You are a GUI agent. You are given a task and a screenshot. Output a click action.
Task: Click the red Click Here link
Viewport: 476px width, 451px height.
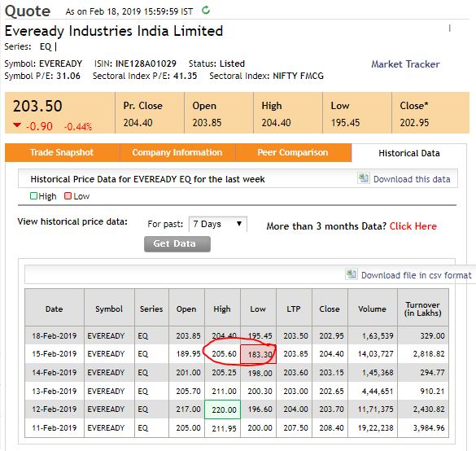(x=413, y=226)
